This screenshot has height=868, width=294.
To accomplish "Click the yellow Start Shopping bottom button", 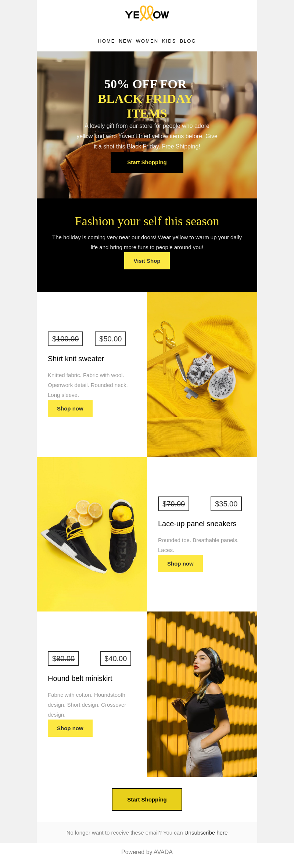I will (147, 800).
